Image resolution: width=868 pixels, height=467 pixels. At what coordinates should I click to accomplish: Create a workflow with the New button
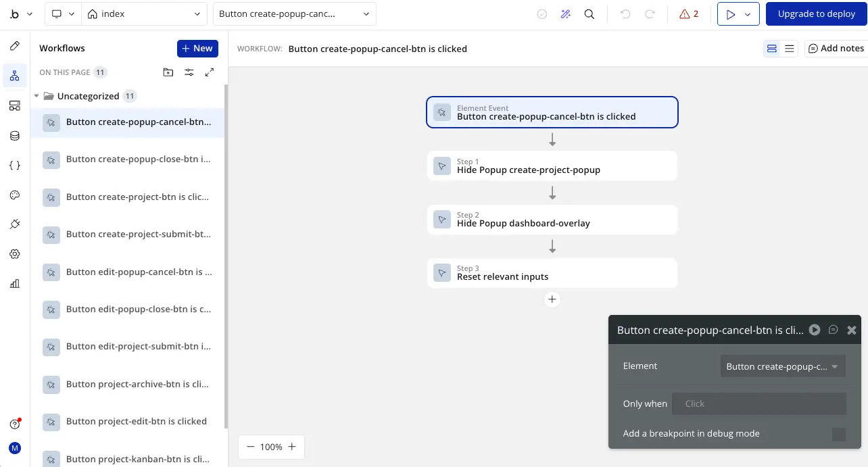click(197, 48)
